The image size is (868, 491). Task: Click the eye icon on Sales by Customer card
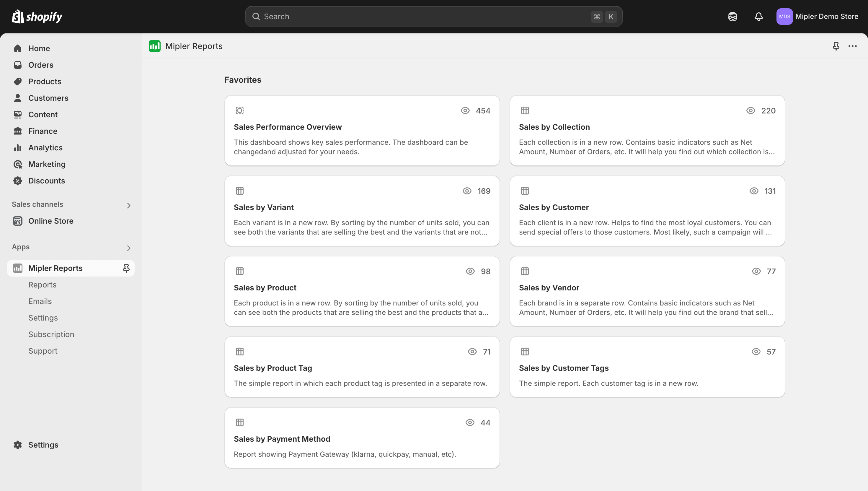tap(754, 191)
